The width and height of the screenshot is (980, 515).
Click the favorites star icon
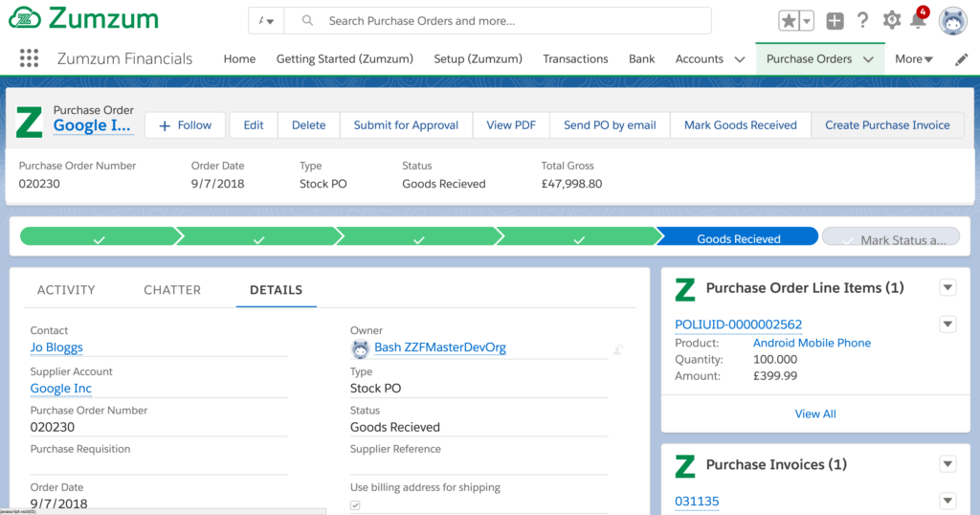(789, 21)
